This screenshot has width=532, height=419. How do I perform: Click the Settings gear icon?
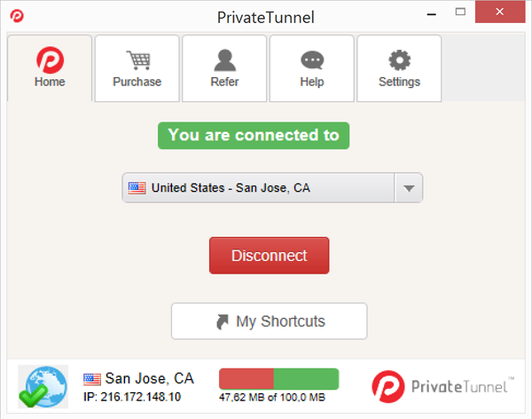click(x=399, y=59)
